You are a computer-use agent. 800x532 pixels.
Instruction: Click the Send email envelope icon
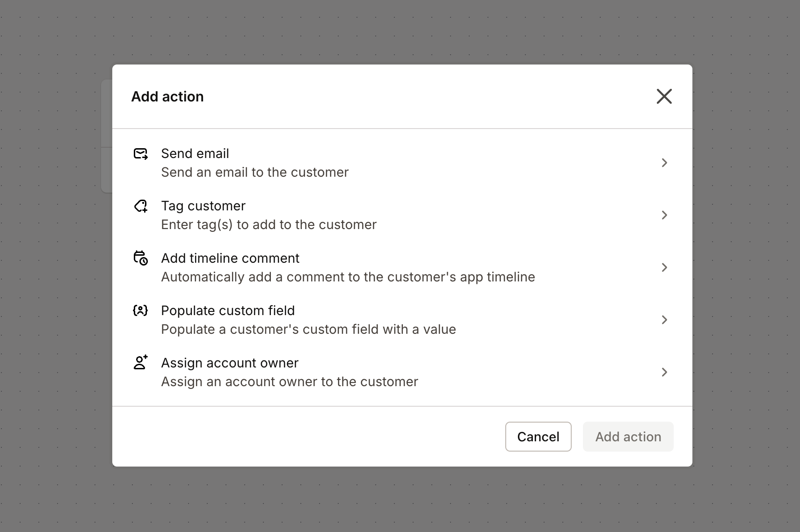[140, 154]
